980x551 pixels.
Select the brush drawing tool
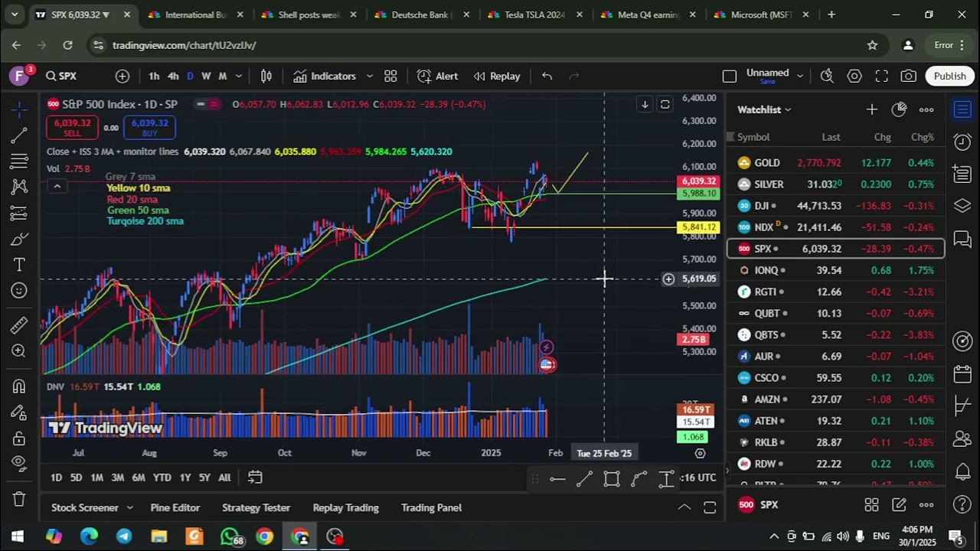19,239
